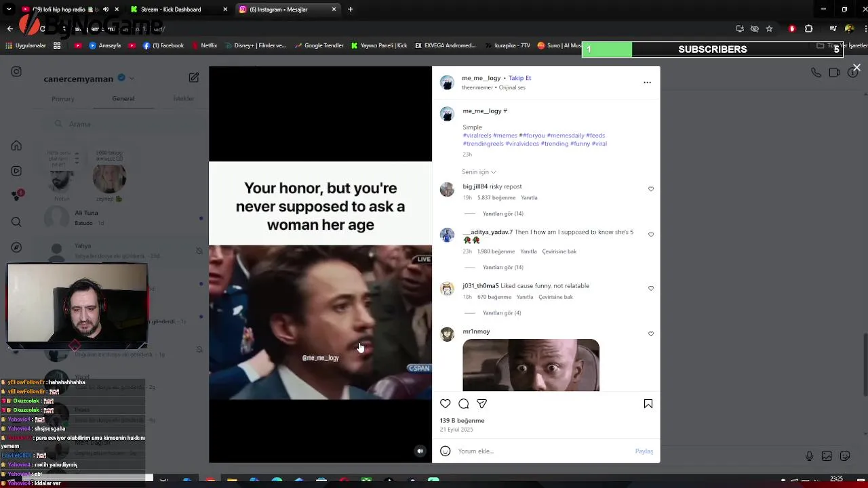Click the Arama search field in messages
This screenshot has width=868, height=488.
click(123, 124)
